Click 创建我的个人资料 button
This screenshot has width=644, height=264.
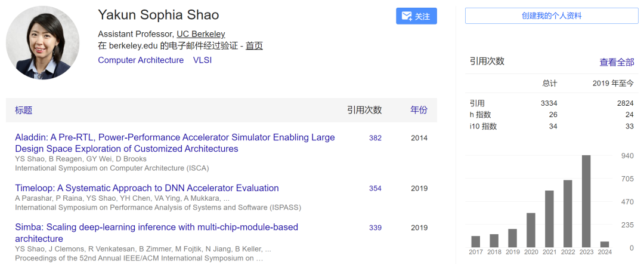[x=552, y=16]
